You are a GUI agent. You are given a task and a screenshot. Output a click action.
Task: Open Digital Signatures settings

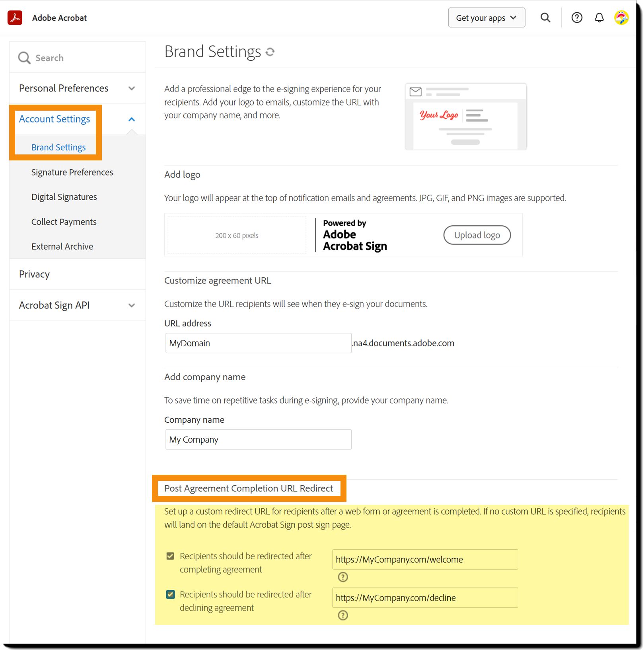(64, 197)
